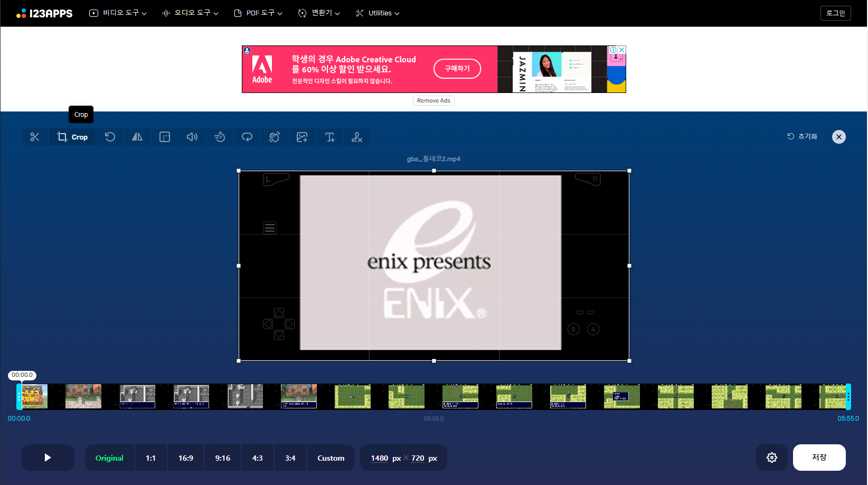Screen dimensions: 868x485
Task: Click the 로그인 button
Action: tap(835, 13)
